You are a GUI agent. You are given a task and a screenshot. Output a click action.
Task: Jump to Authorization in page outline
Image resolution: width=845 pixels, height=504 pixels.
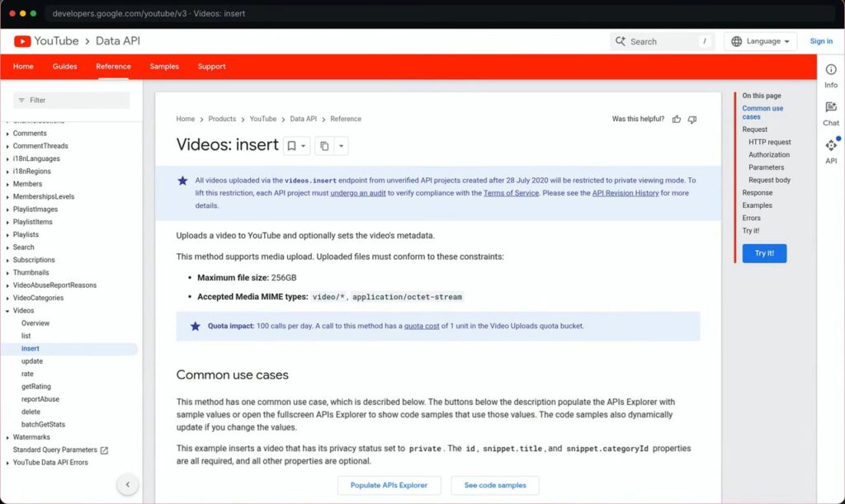(x=769, y=155)
